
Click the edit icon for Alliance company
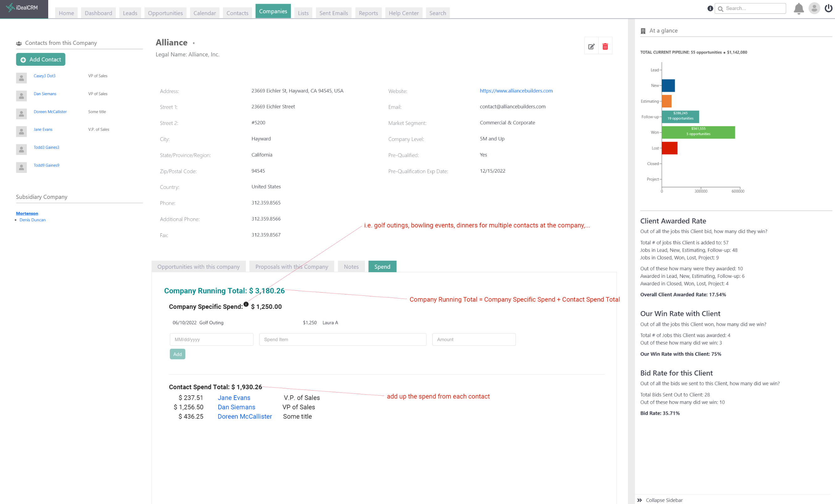[x=591, y=46]
